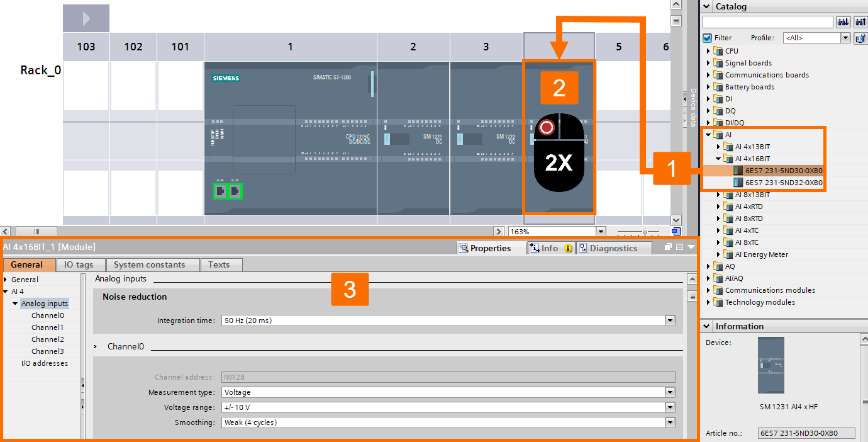
Task: Expand the CPU catalog folder
Action: (x=708, y=51)
